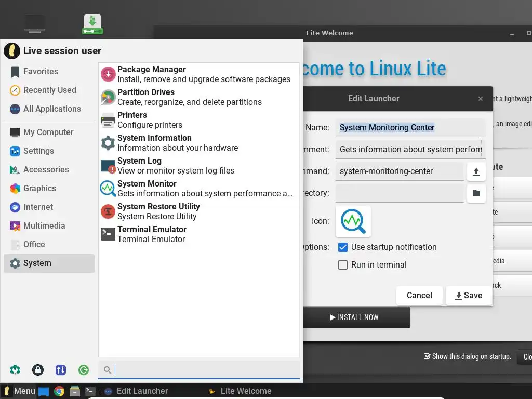Click 'Install, remove and upgrade software packages' text

pyautogui.click(x=204, y=79)
